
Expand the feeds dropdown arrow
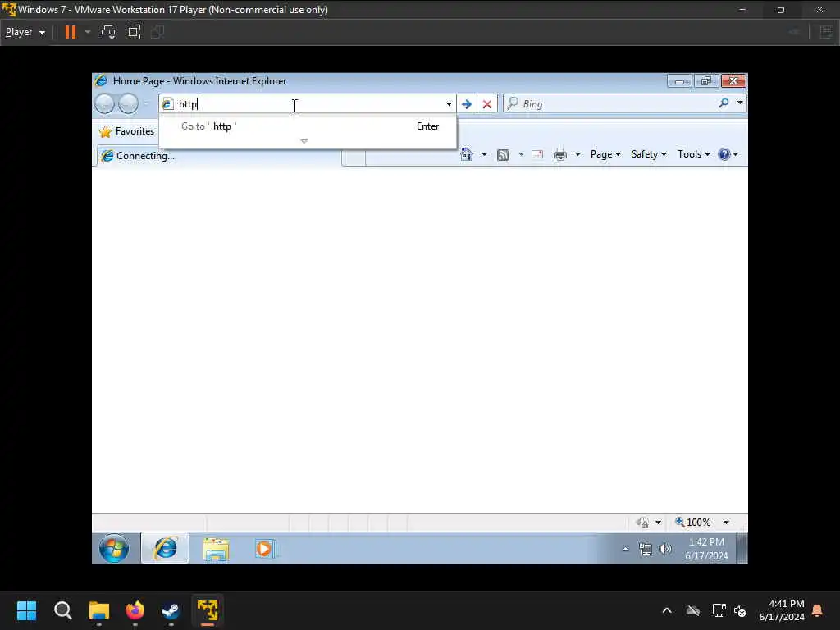coord(521,154)
